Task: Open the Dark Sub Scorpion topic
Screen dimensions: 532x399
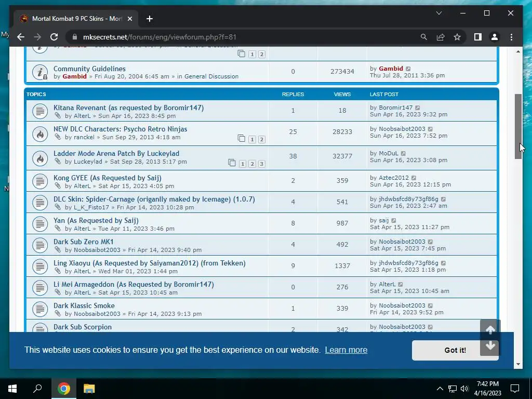Action: point(83,327)
